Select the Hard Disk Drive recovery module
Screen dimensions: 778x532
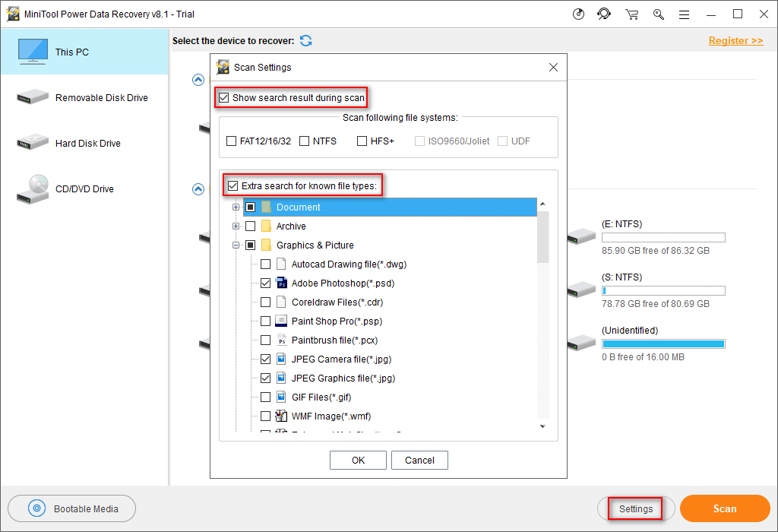click(x=84, y=143)
